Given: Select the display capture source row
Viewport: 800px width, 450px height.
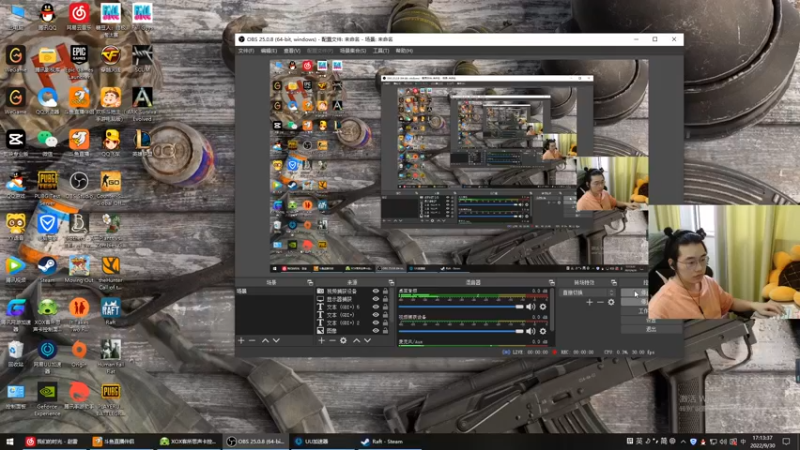Looking at the screenshot, I should tap(352, 299).
